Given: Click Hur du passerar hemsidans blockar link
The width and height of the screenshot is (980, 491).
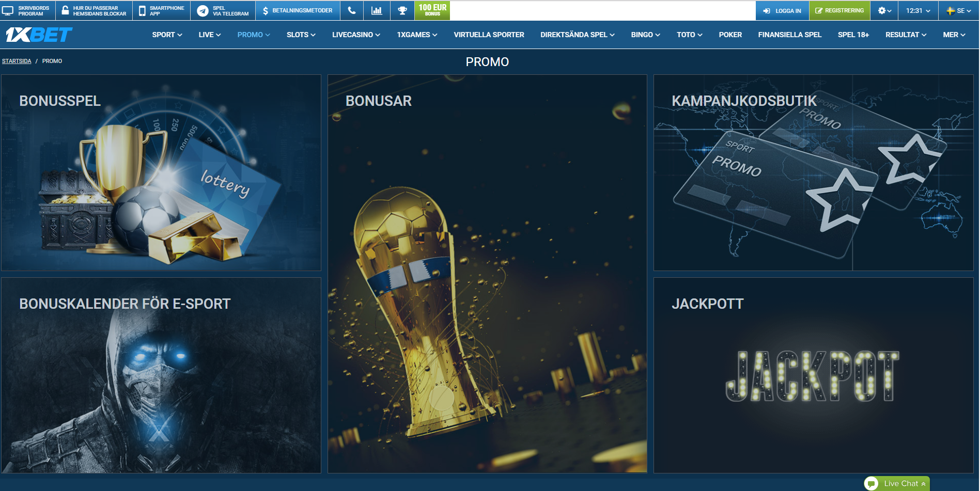Looking at the screenshot, I should coord(100,11).
